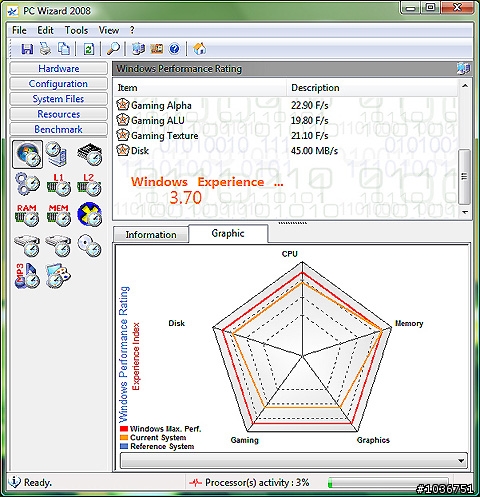This screenshot has height=497, width=480.
Task: Open the System Files section
Action: (59, 99)
